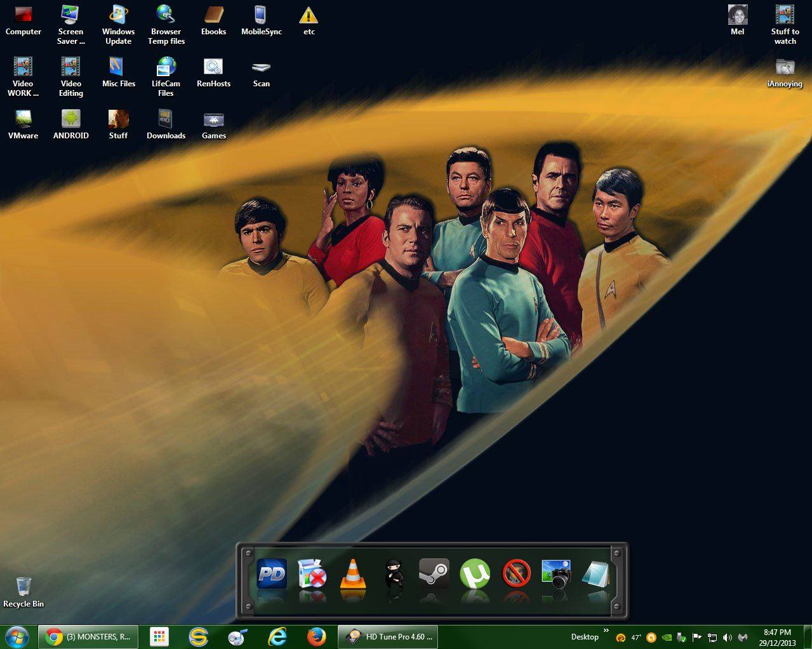Open the etc warning-sign icon
The height and width of the screenshot is (649, 812).
[309, 20]
